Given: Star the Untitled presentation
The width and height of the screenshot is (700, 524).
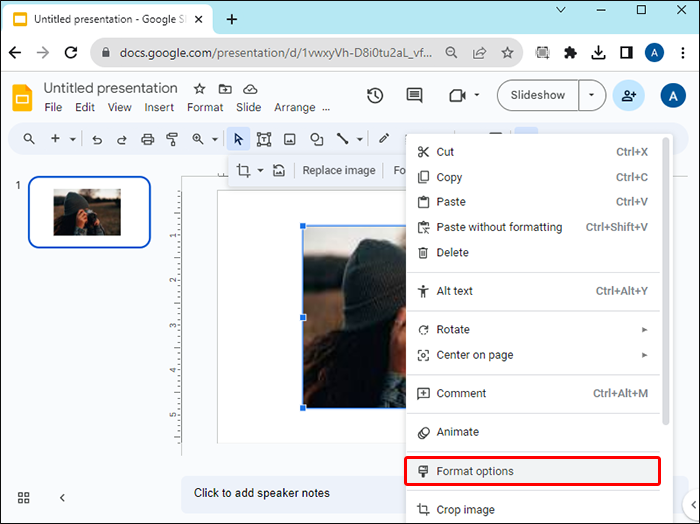Looking at the screenshot, I should [x=199, y=89].
